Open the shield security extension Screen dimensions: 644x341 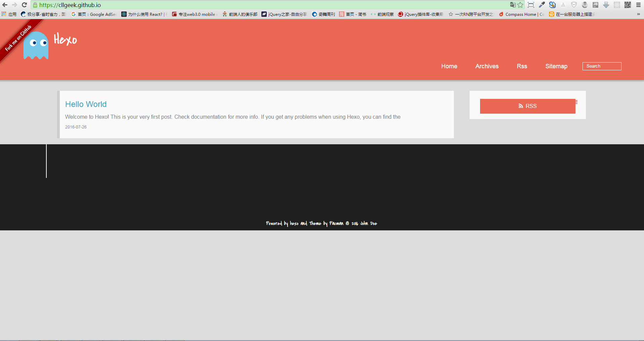coord(574,5)
